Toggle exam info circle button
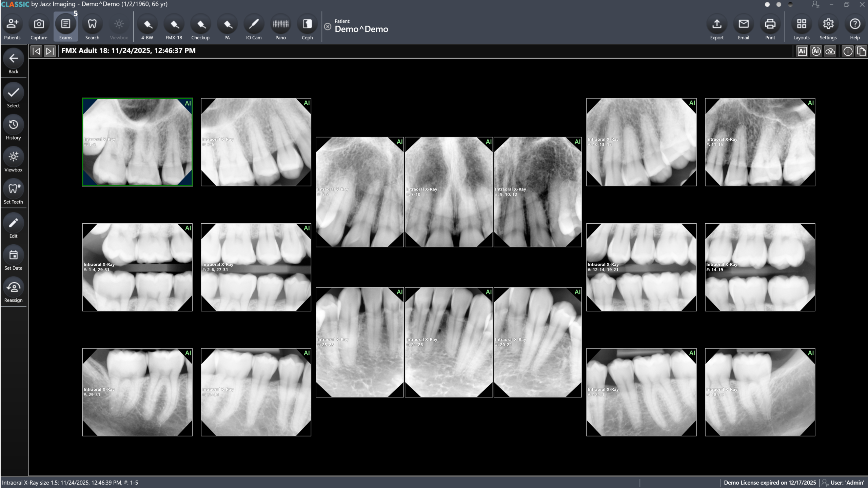The width and height of the screenshot is (868, 488). (x=848, y=51)
